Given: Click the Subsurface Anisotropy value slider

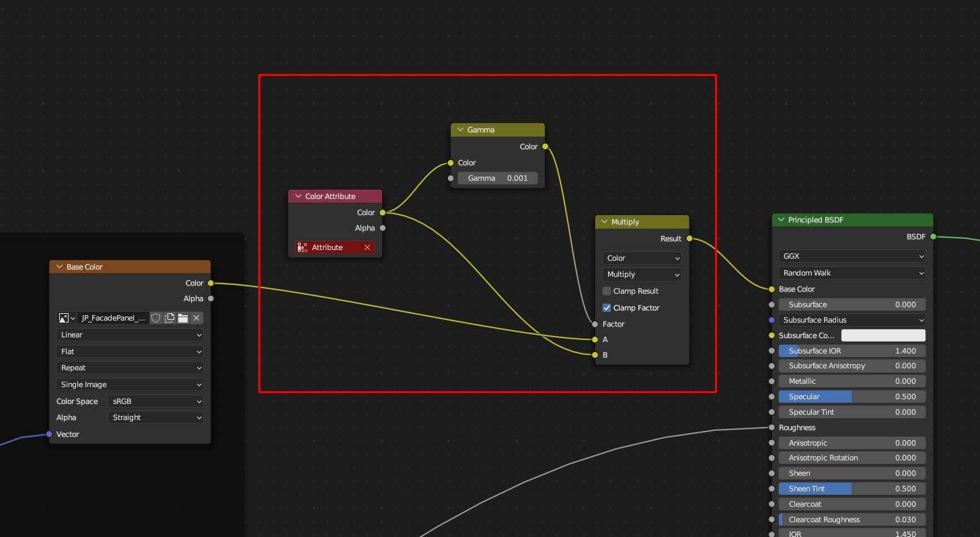Looking at the screenshot, I should pyautogui.click(x=852, y=366).
